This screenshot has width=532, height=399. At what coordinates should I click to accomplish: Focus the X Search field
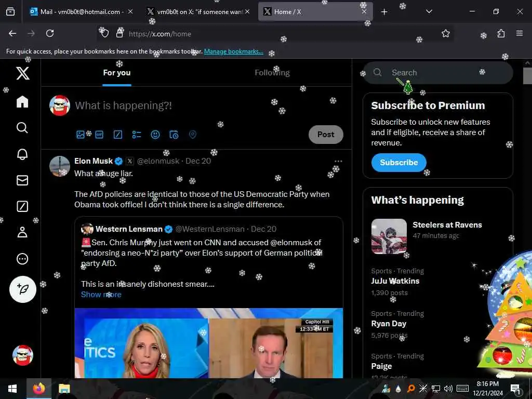pyautogui.click(x=437, y=73)
